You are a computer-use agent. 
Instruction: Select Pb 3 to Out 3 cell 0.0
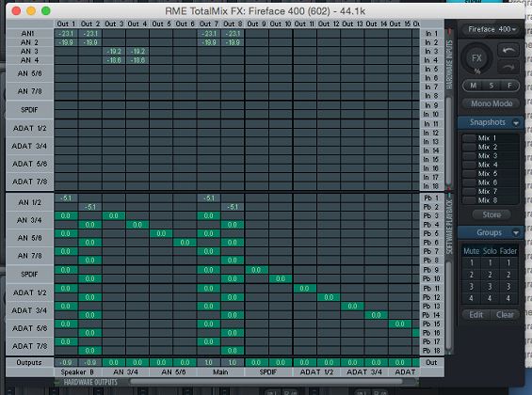pos(114,215)
